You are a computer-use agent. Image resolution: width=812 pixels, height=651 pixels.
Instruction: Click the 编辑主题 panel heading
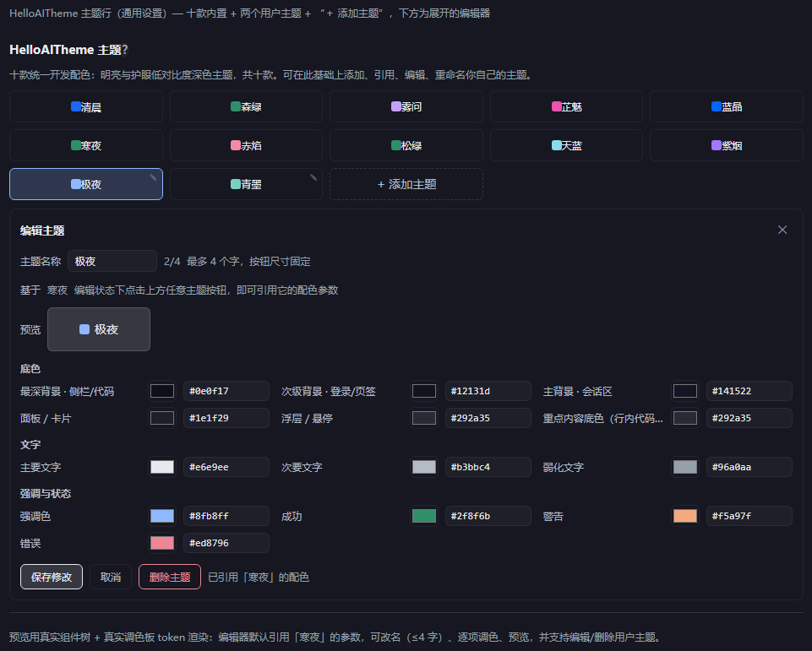pyautogui.click(x=42, y=231)
